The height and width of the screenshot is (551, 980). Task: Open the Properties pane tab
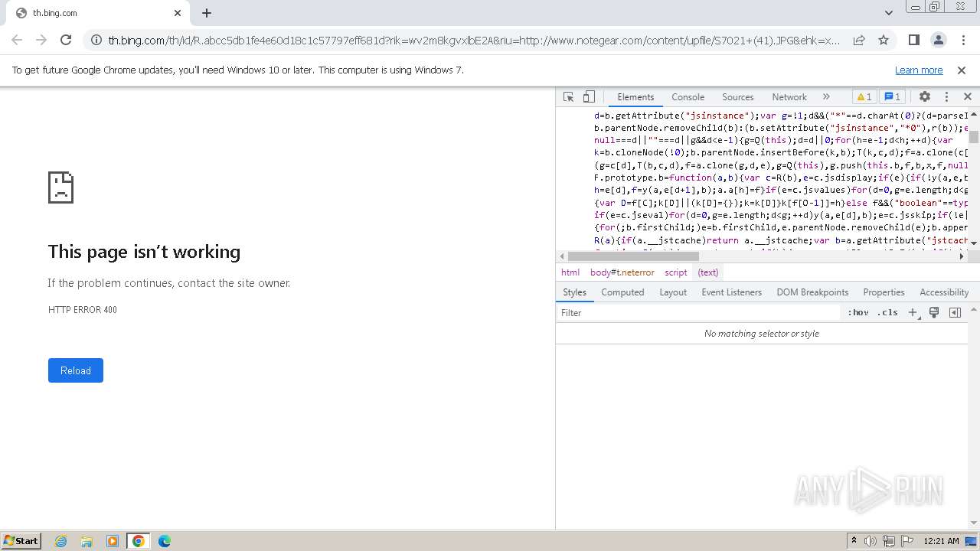[x=884, y=292]
